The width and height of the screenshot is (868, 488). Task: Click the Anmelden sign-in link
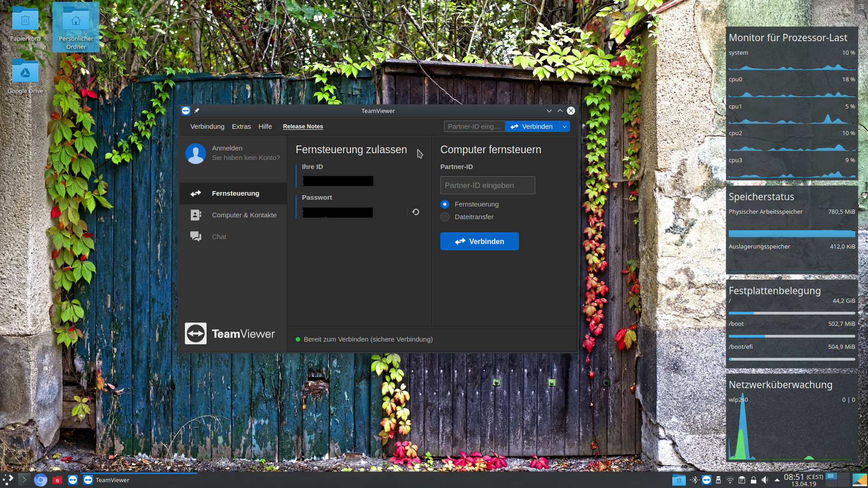coord(227,148)
